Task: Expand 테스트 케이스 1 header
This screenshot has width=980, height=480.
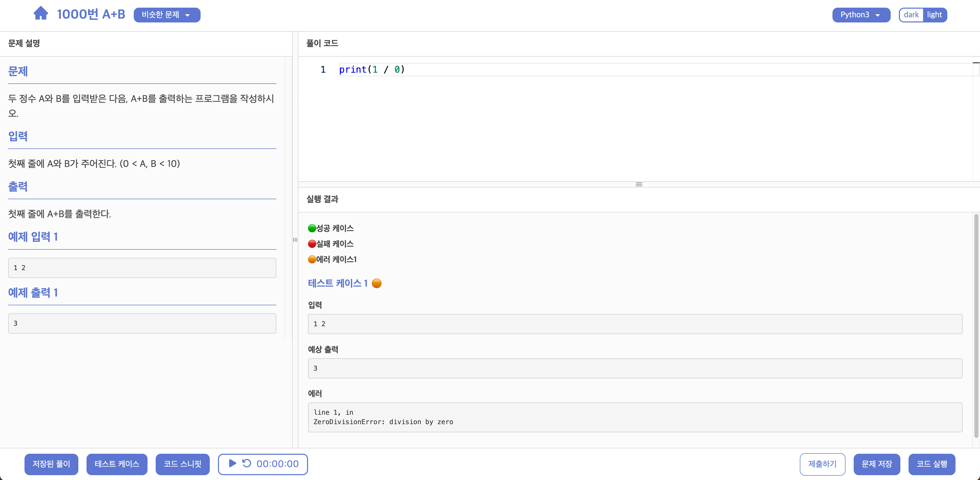Action: 337,284
